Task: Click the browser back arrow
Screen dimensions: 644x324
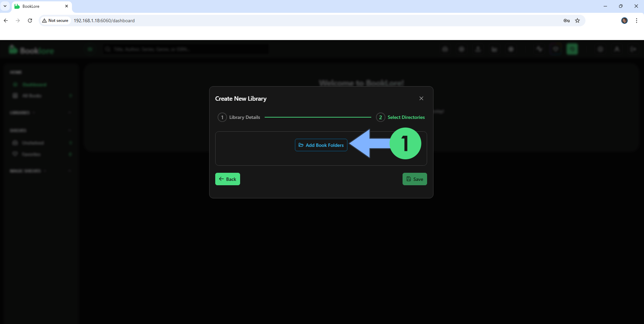Action: [6, 21]
